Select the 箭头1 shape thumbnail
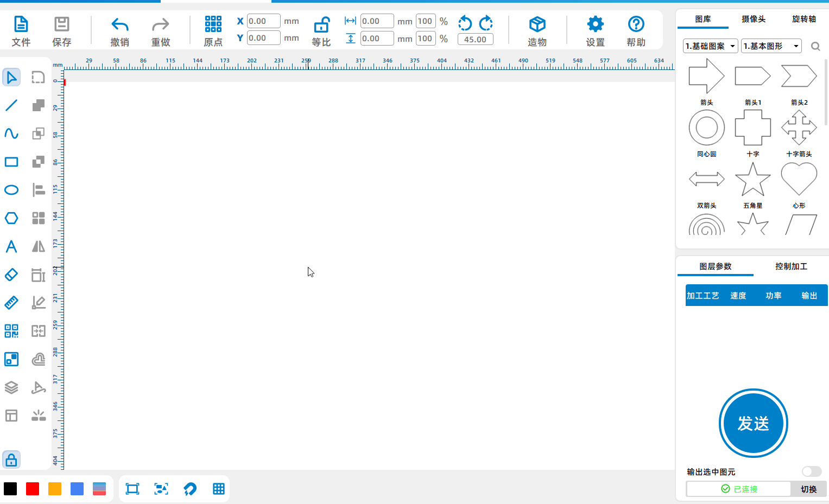This screenshot has height=504, width=829. 752,76
